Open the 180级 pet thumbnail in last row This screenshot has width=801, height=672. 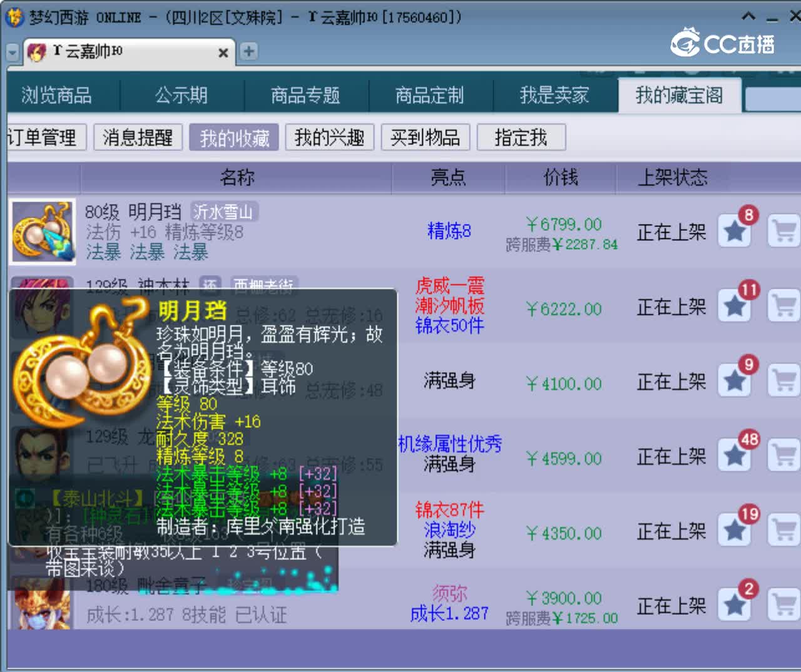[x=43, y=604]
